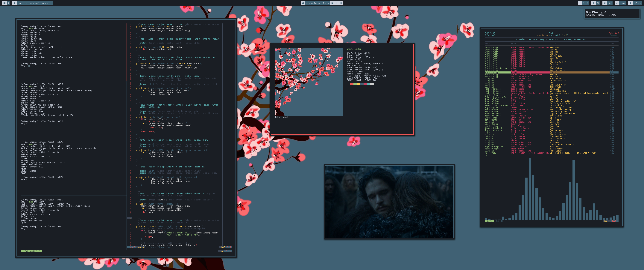The height and width of the screenshot is (270, 644).
Task: Click the music note icon in top bar
Action: (303, 3)
